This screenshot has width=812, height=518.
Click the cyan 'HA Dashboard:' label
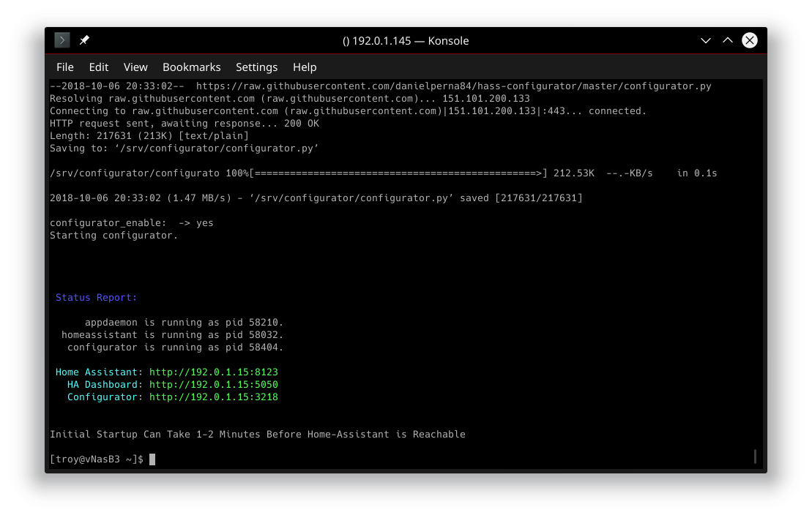[x=105, y=385]
